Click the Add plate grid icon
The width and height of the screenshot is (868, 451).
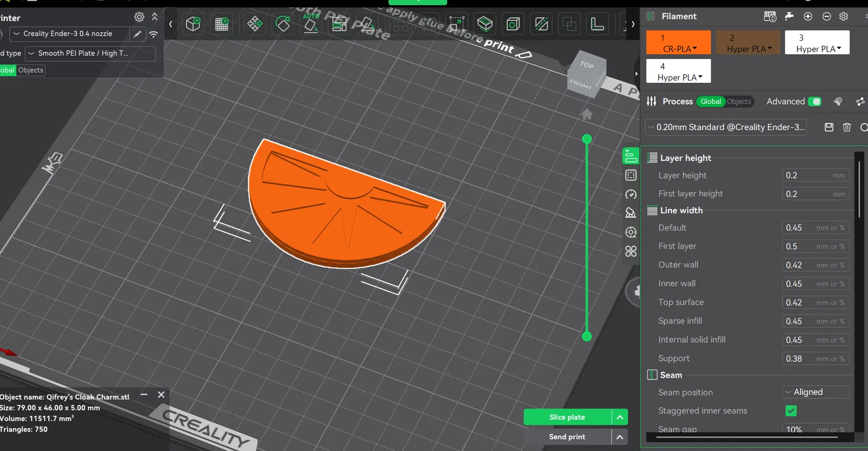pyautogui.click(x=221, y=24)
